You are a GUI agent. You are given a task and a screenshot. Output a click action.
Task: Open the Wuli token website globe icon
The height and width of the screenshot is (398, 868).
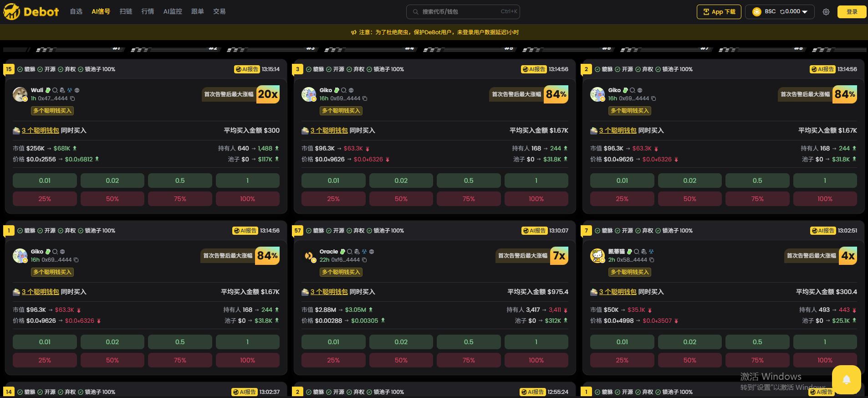[77, 90]
